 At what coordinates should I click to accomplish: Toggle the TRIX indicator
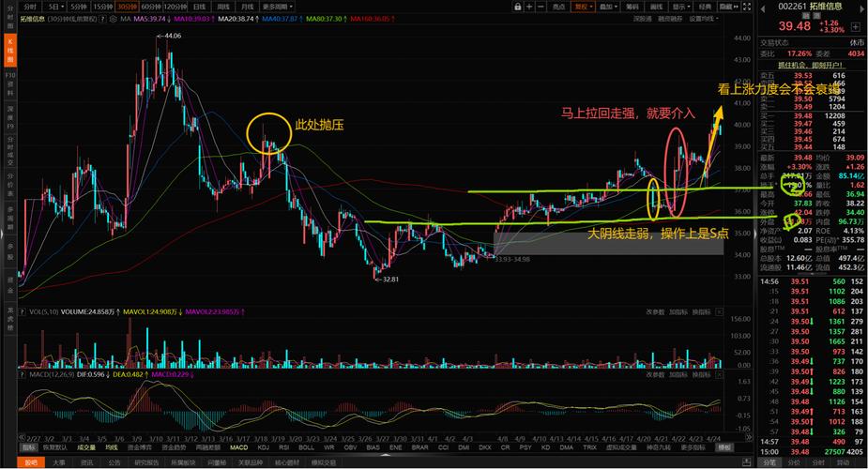tap(589, 447)
